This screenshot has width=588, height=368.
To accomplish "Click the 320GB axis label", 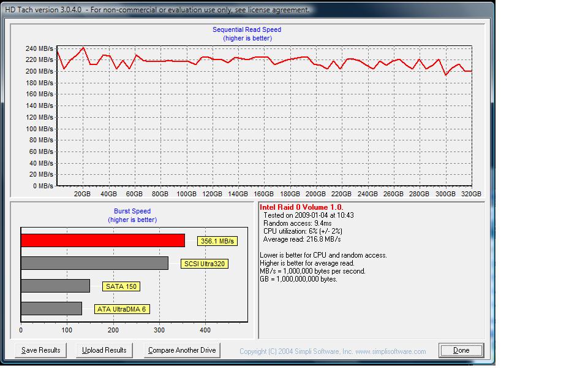I will pos(471,194).
